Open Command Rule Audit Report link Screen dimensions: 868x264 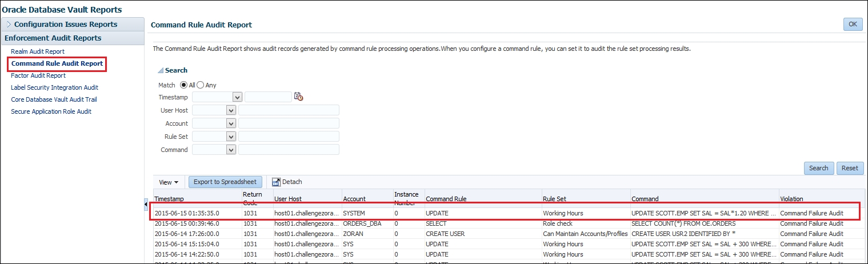(57, 63)
